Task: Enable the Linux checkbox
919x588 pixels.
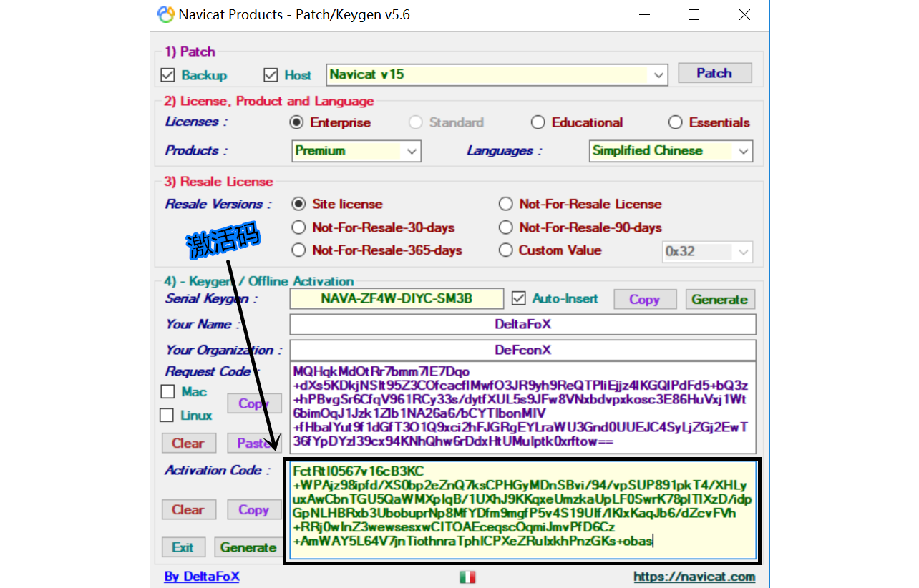Action: tap(167, 415)
